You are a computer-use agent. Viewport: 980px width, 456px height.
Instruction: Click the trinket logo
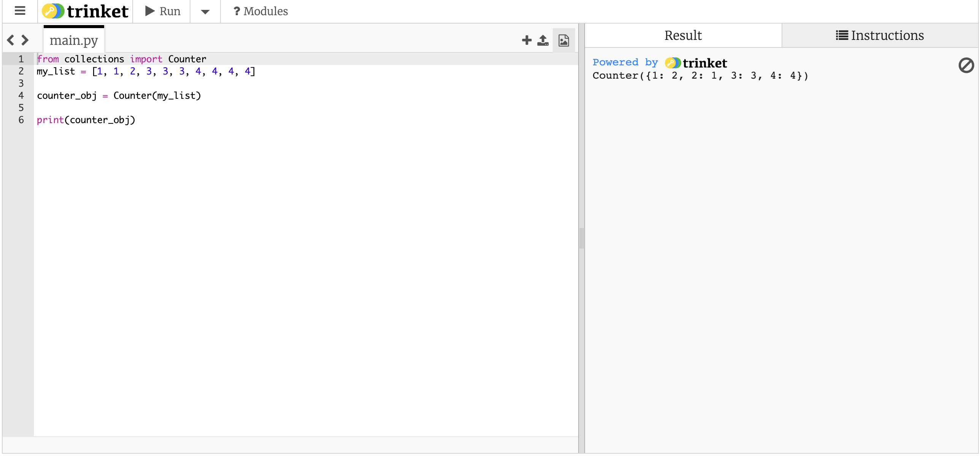pyautogui.click(x=85, y=11)
